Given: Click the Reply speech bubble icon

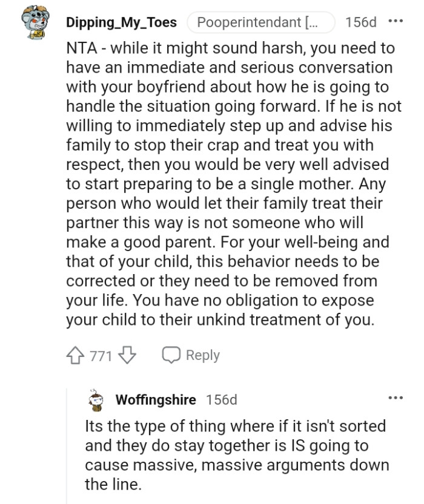Looking at the screenshot, I should pos(171,355).
